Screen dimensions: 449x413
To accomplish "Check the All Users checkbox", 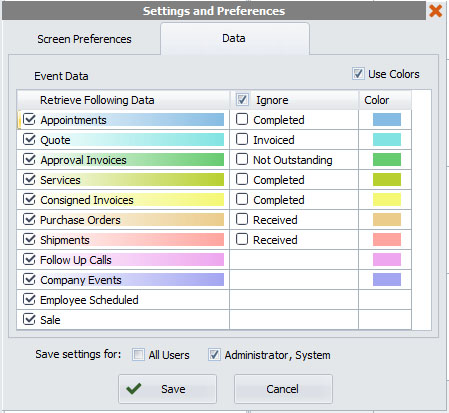I will point(138,354).
